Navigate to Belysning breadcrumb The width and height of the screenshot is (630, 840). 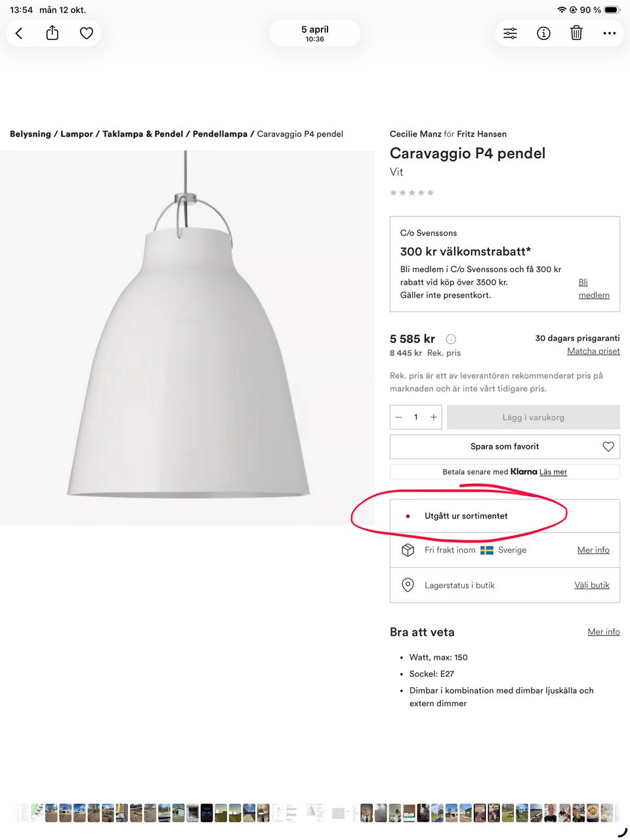30,134
